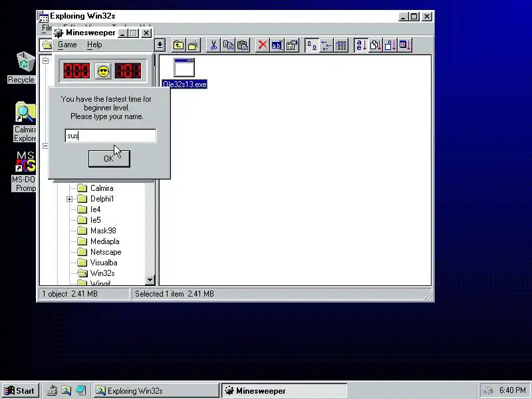This screenshot has height=399, width=532.
Task: Click the magnifier folder quick launch icon
Action: click(x=66, y=390)
